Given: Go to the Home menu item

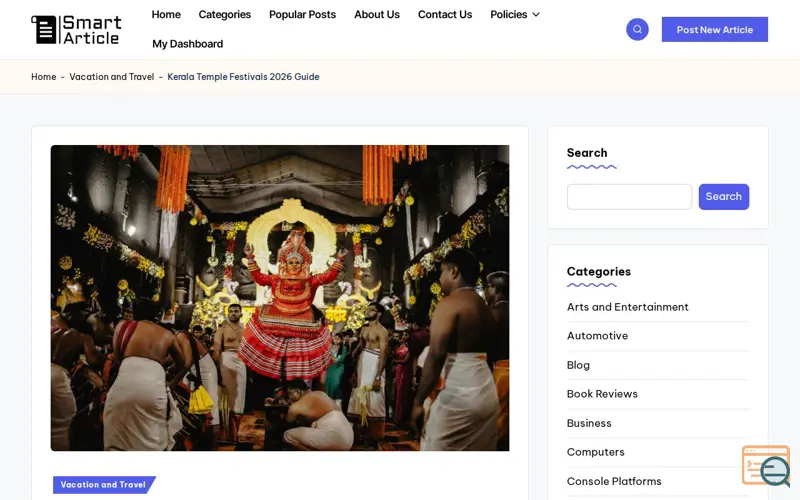Looking at the screenshot, I should tap(166, 15).
